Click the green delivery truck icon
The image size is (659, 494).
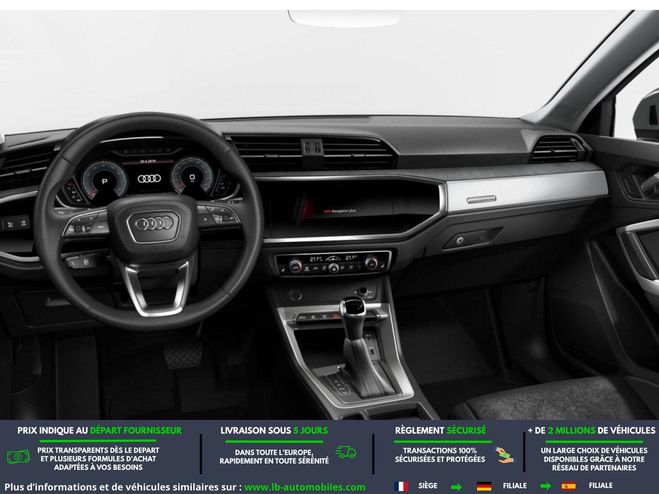(x=345, y=452)
